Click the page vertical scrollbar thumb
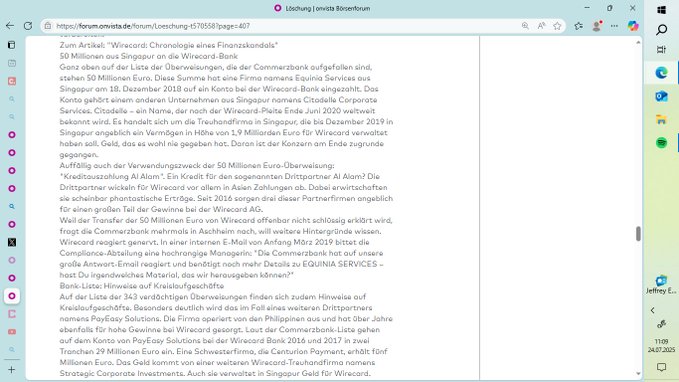This screenshot has height=382, width=679. click(x=638, y=233)
